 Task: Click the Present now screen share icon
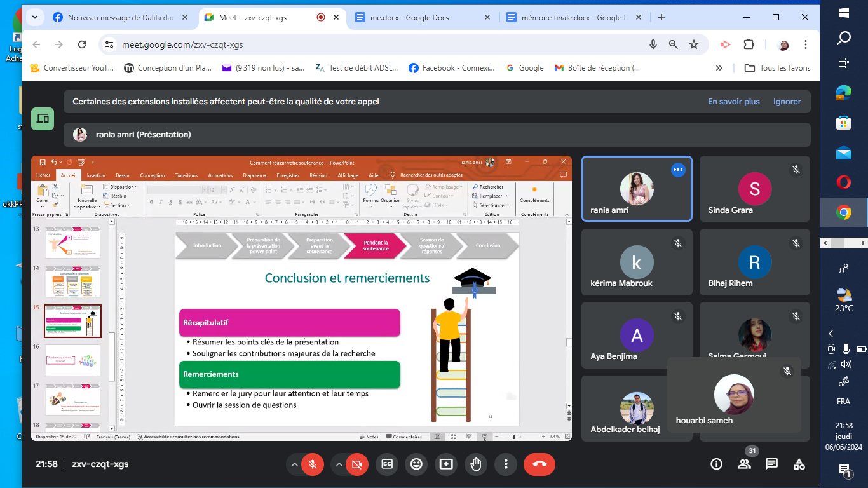tap(446, 464)
